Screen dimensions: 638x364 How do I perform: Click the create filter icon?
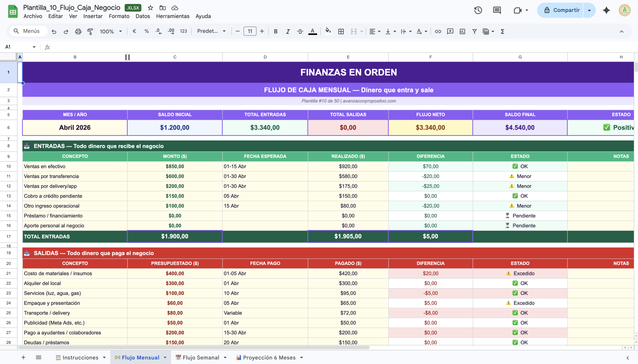pyautogui.click(x=474, y=32)
